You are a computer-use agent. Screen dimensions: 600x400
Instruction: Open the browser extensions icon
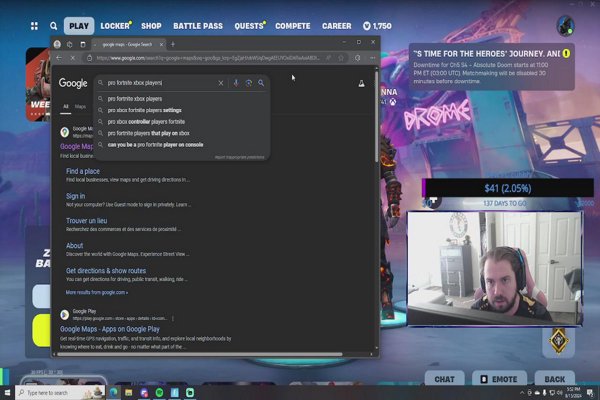pos(357,58)
